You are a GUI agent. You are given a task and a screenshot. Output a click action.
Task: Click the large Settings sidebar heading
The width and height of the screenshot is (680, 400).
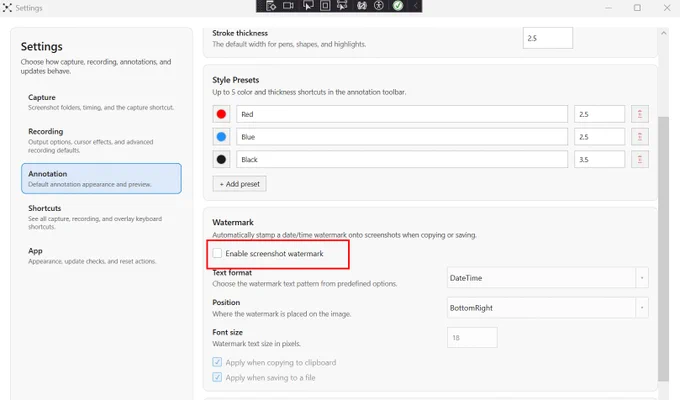(42, 46)
